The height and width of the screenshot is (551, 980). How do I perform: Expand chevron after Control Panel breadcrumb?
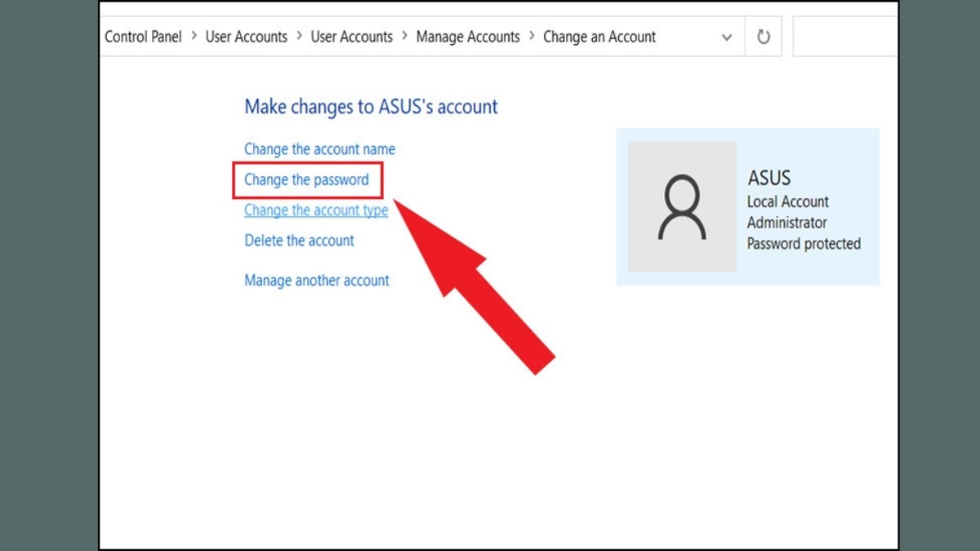point(194,37)
